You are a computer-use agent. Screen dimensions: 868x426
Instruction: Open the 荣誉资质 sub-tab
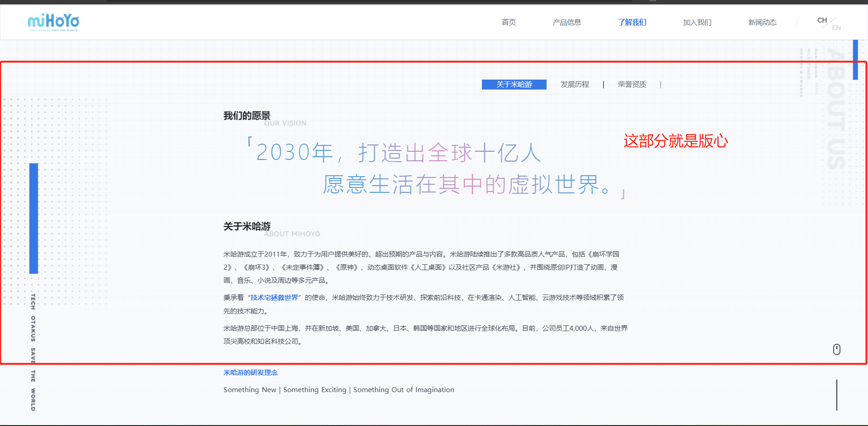[x=632, y=84]
